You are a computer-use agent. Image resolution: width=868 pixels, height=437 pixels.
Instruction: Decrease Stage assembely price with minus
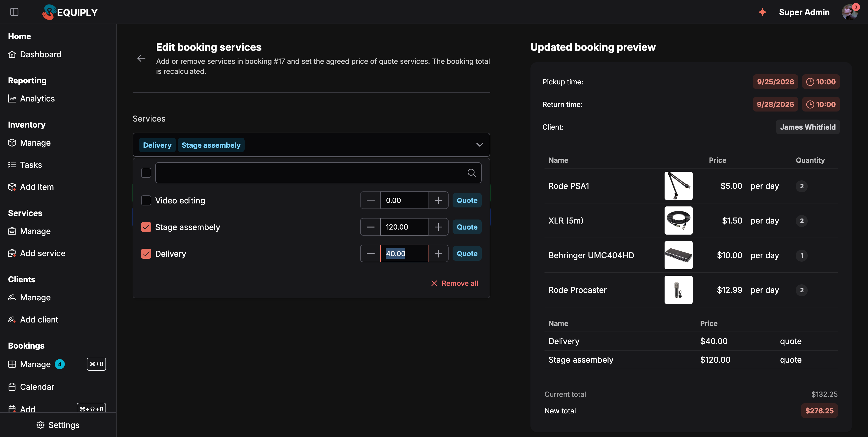click(370, 227)
